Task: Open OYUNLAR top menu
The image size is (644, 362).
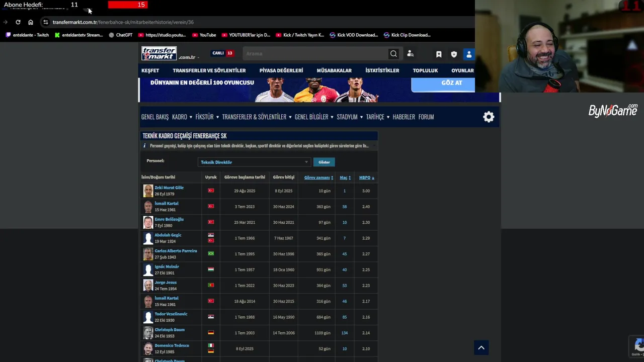Action: [x=462, y=70]
